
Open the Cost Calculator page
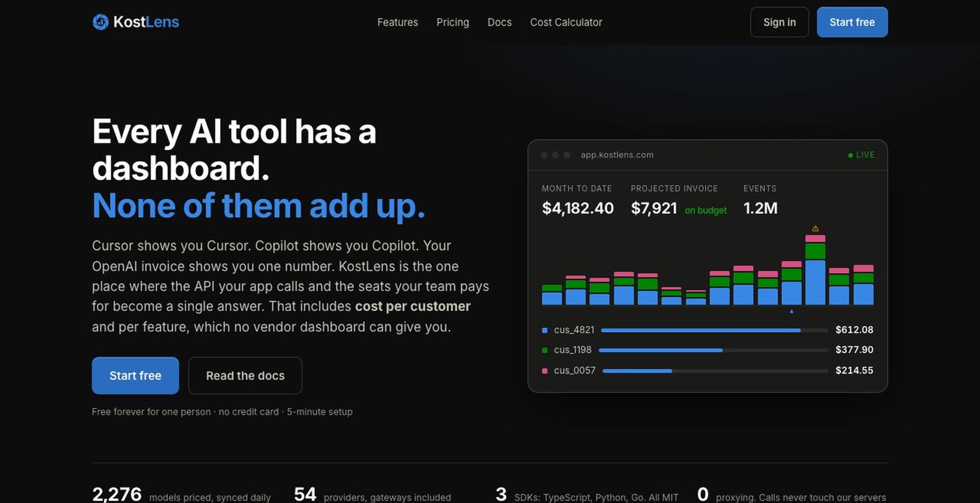click(566, 22)
